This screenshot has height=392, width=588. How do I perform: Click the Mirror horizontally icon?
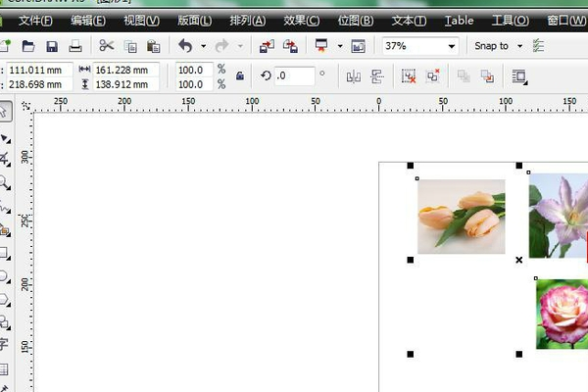pos(354,76)
